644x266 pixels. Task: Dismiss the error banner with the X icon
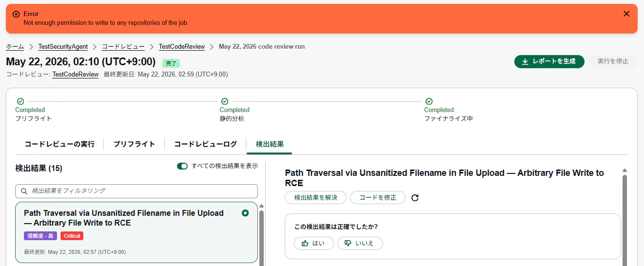(626, 14)
